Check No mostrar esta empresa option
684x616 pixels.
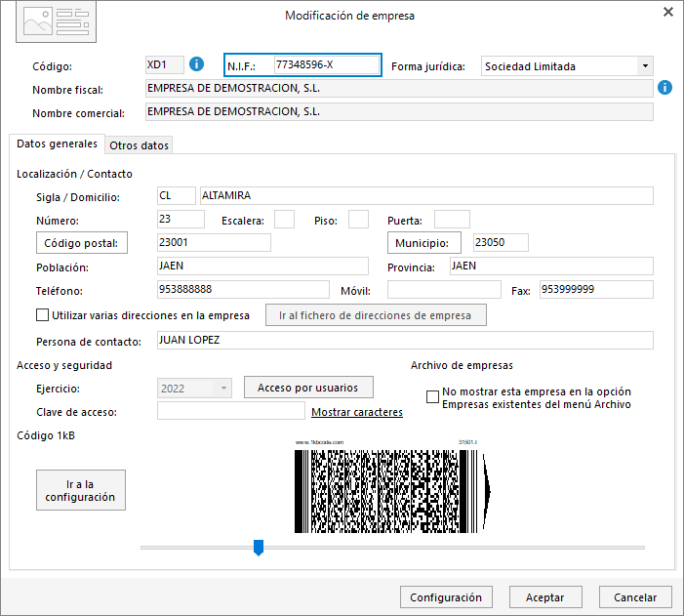[x=432, y=397]
